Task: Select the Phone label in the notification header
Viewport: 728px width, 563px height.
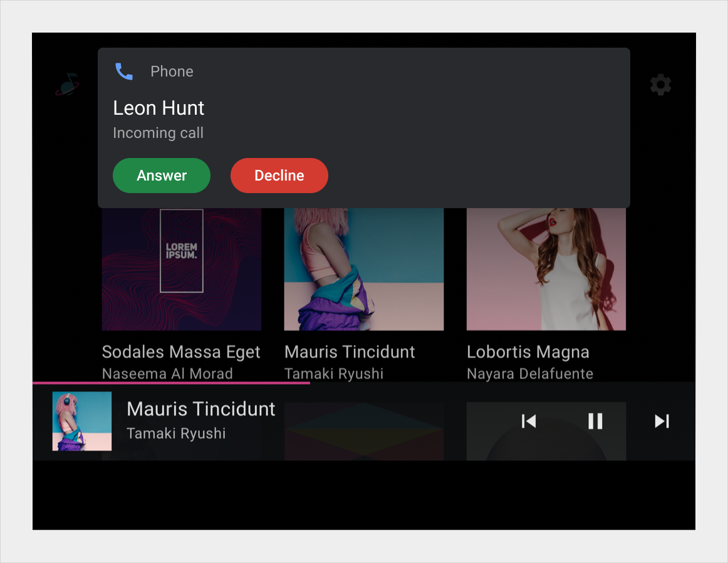Action: 172,71
